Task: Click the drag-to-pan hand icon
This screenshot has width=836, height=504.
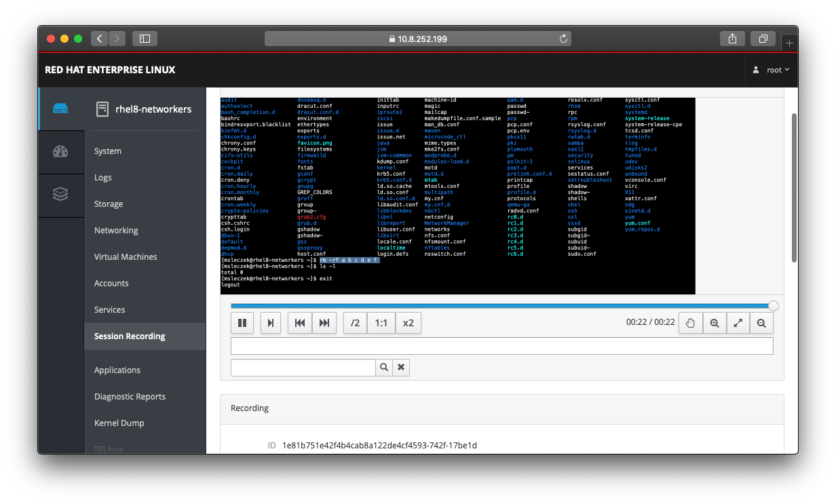Action: point(691,323)
